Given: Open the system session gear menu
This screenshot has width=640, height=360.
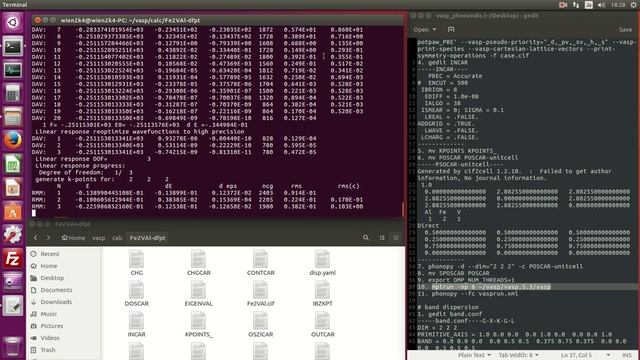Looking at the screenshot, I should (634, 5).
